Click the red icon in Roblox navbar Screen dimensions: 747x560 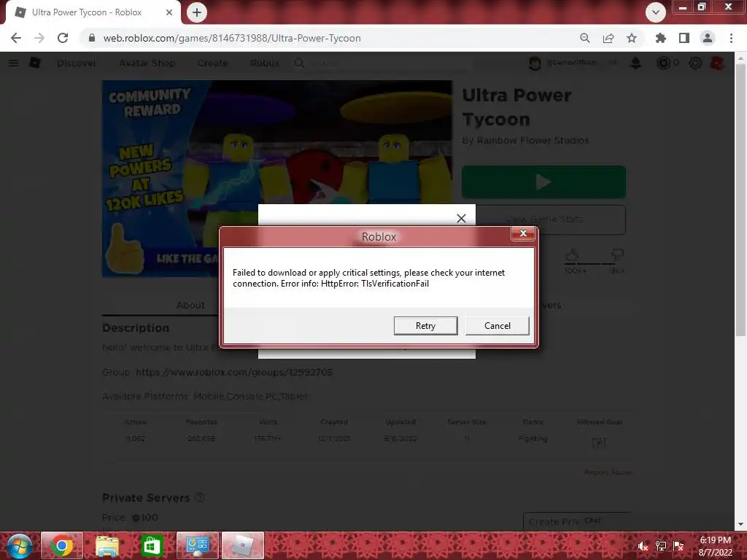pos(717,63)
